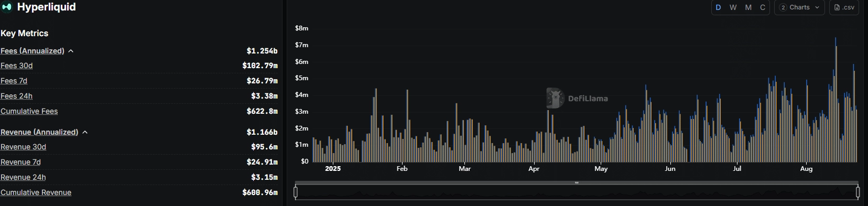The image size is (868, 206).
Task: Click the Hyperliquid title text
Action: [47, 7]
